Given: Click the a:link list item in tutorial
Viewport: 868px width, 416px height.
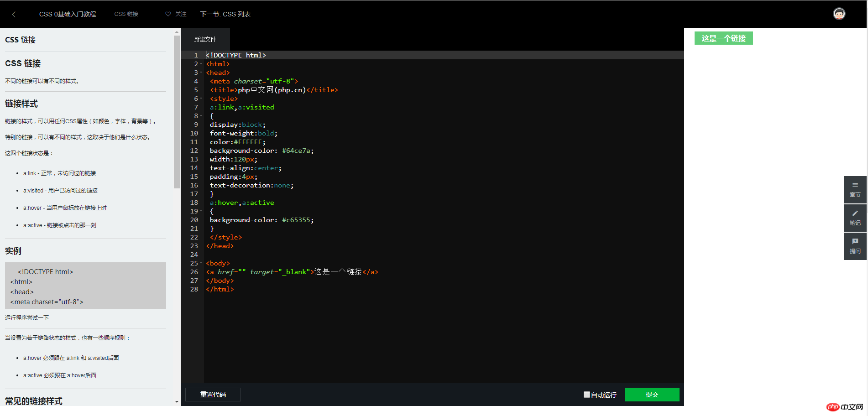Looking at the screenshot, I should (59, 173).
